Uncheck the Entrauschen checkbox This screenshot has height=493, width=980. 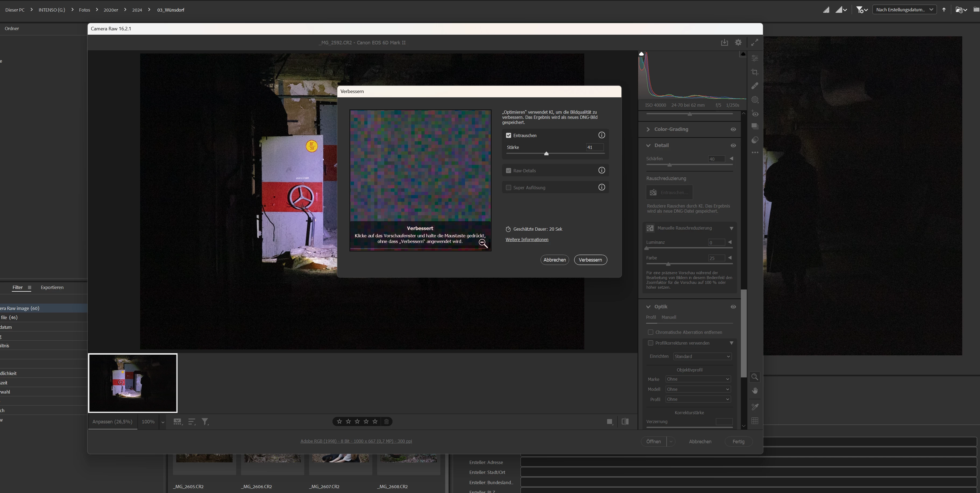tap(508, 135)
